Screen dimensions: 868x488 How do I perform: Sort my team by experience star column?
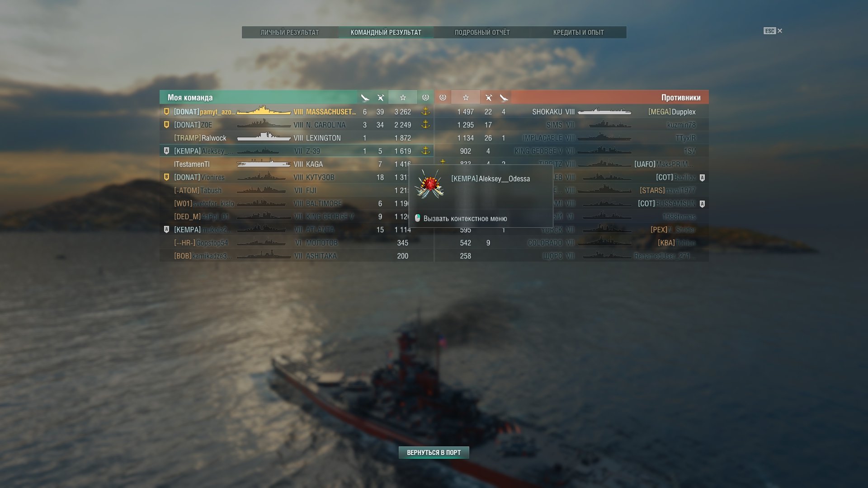pos(403,98)
